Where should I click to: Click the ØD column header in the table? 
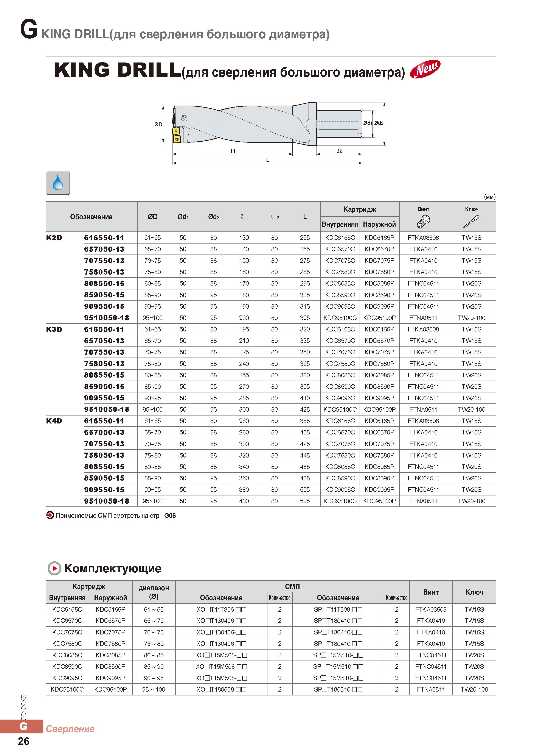click(x=153, y=217)
